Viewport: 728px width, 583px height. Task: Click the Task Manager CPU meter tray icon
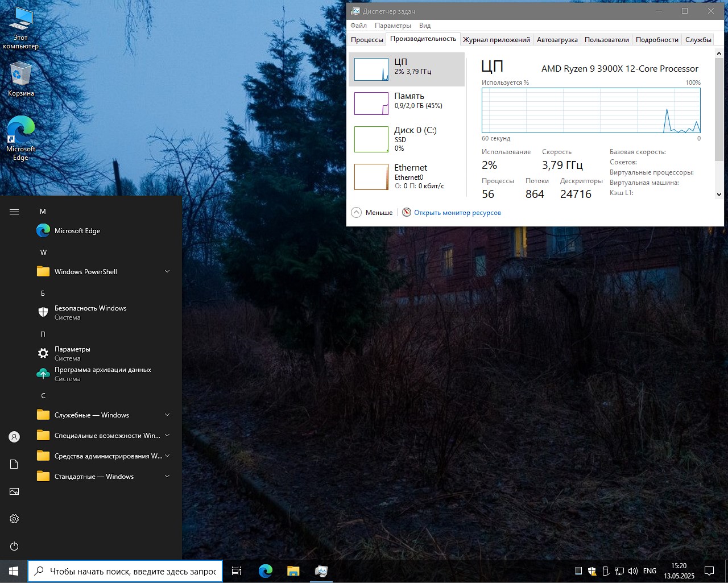pos(578,571)
